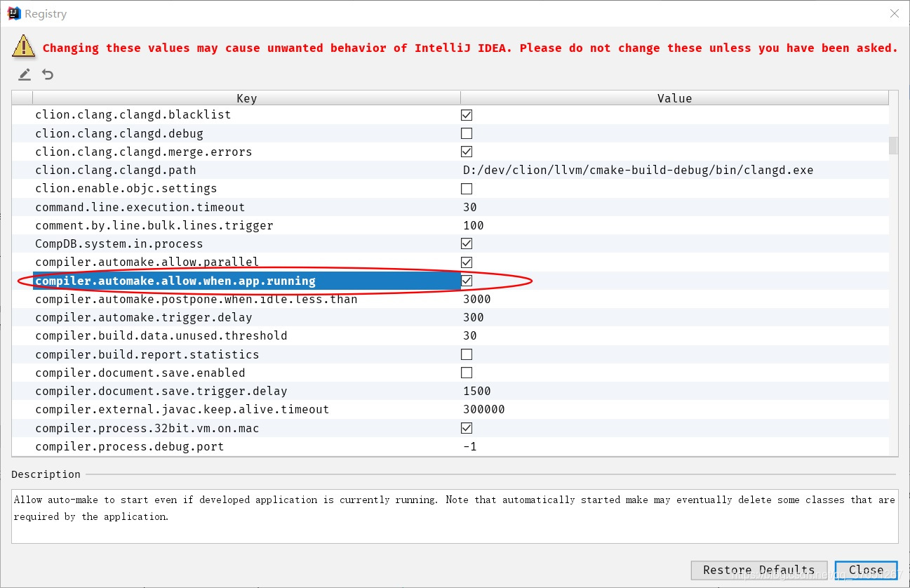Toggle compiler.process.32bit.vm.on.mac checkbox
Image resolution: width=910 pixels, height=588 pixels.
(x=467, y=428)
